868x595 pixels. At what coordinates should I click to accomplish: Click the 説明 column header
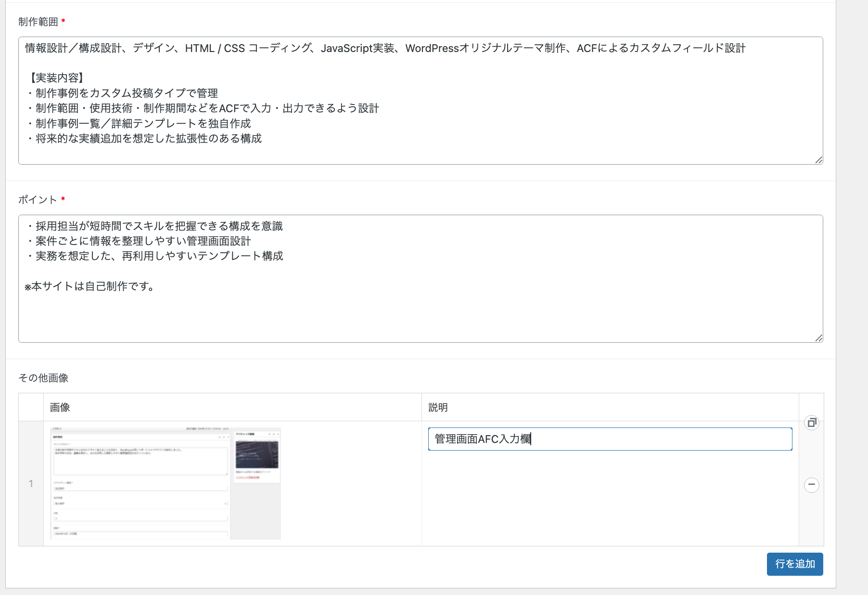pyautogui.click(x=438, y=407)
